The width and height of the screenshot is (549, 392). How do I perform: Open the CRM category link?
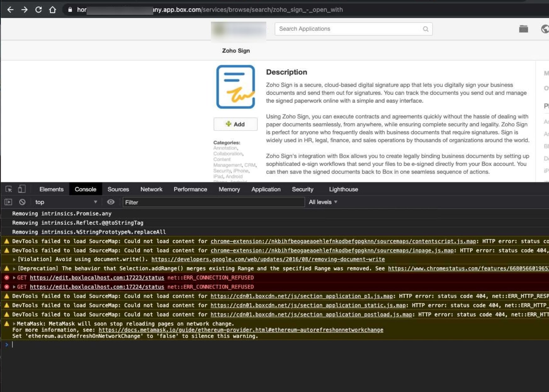[250, 165]
